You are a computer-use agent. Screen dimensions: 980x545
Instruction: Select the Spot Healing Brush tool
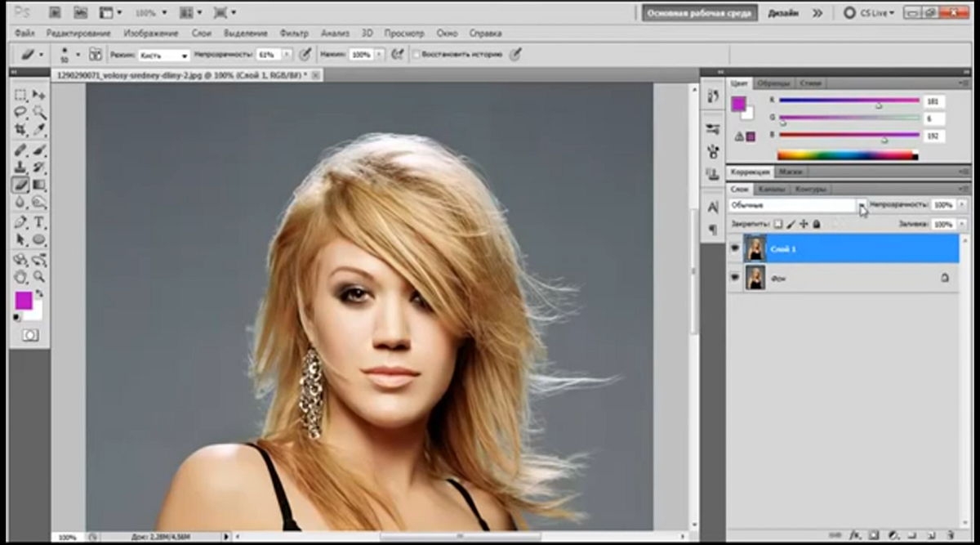21,151
